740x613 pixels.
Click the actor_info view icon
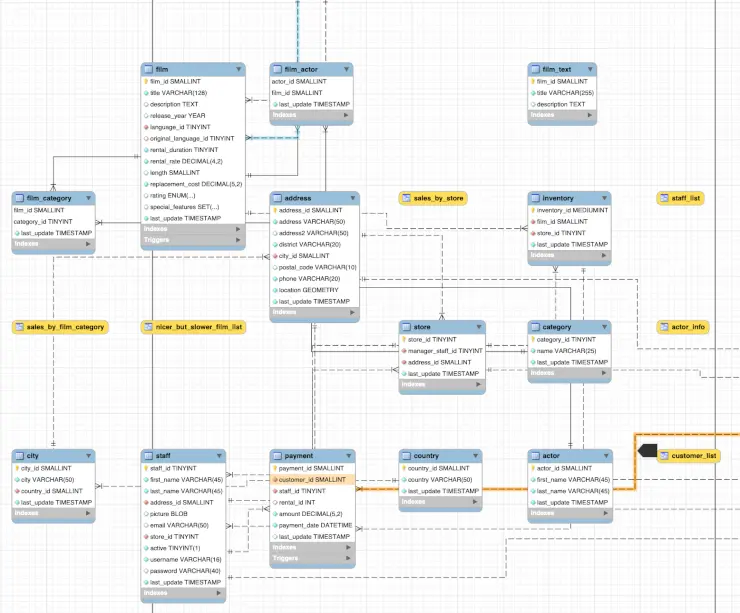click(665, 327)
